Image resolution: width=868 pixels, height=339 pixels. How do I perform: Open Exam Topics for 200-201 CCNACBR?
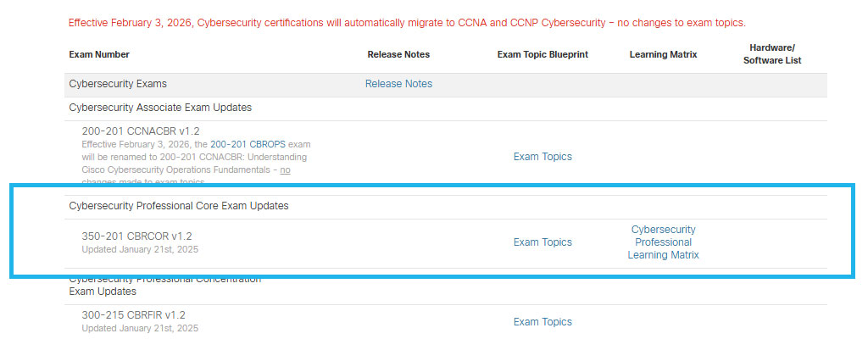542,157
